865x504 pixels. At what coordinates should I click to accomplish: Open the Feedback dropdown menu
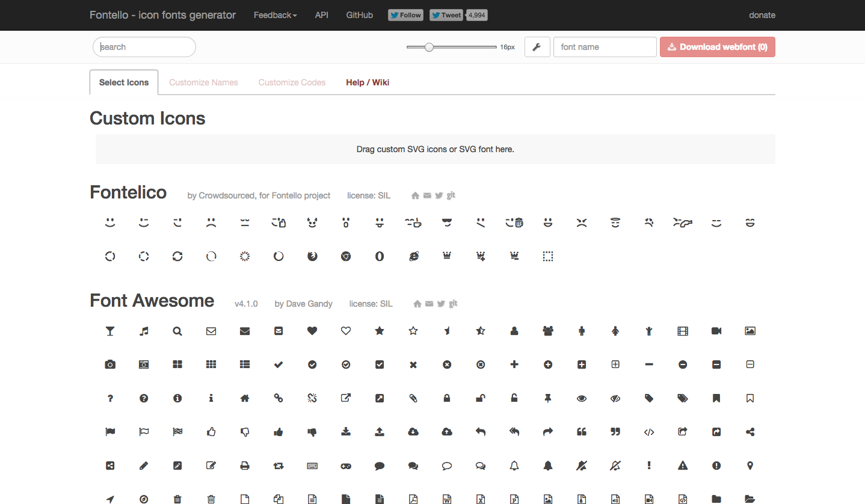276,15
